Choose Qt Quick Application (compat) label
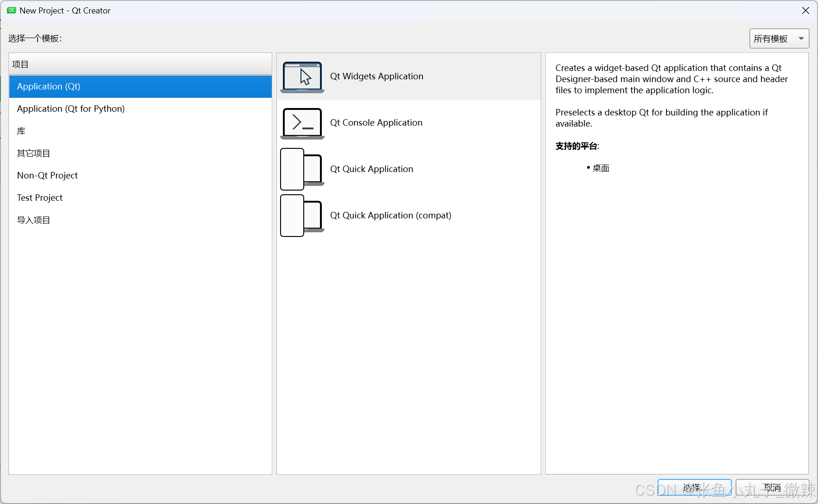 [x=390, y=216]
